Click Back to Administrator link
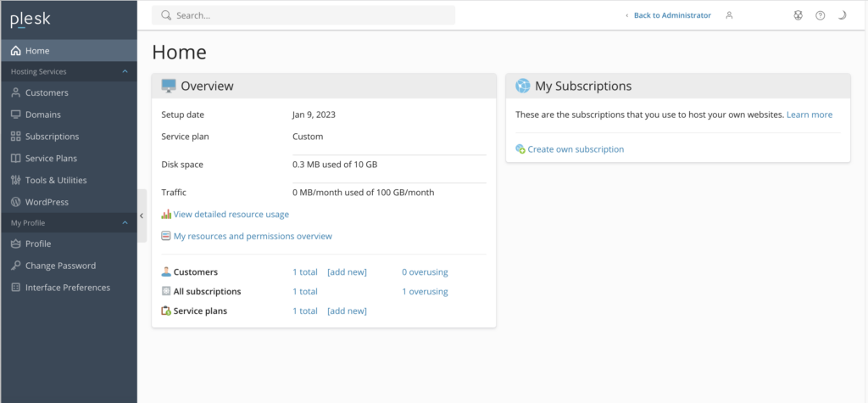868x403 pixels. coord(672,15)
